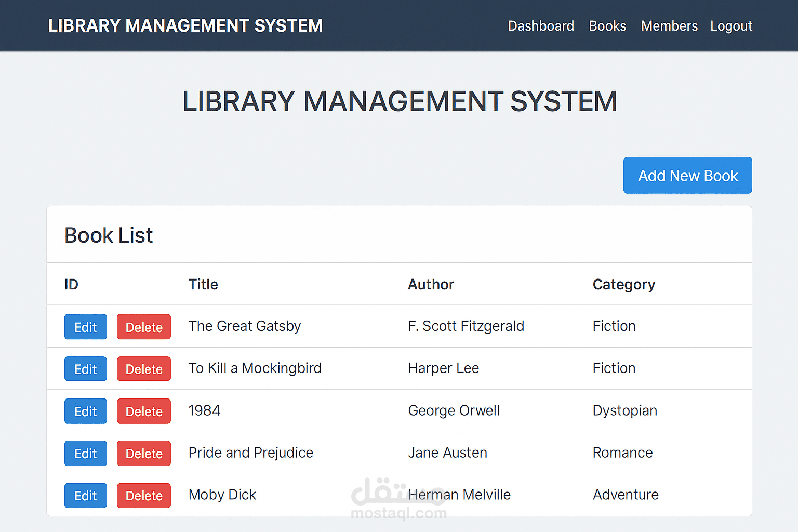This screenshot has height=532, width=798.
Task: Delete the Moby Dick book
Action: pos(144,496)
